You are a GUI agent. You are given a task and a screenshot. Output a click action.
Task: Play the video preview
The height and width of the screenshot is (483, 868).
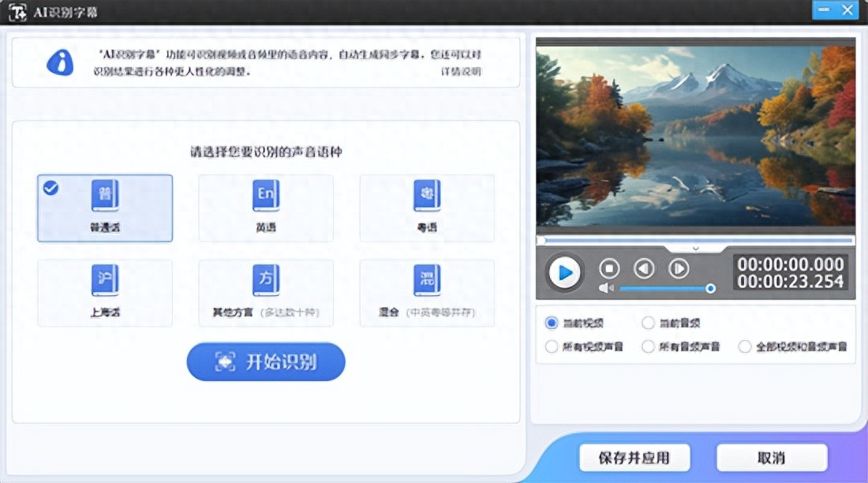tap(564, 272)
